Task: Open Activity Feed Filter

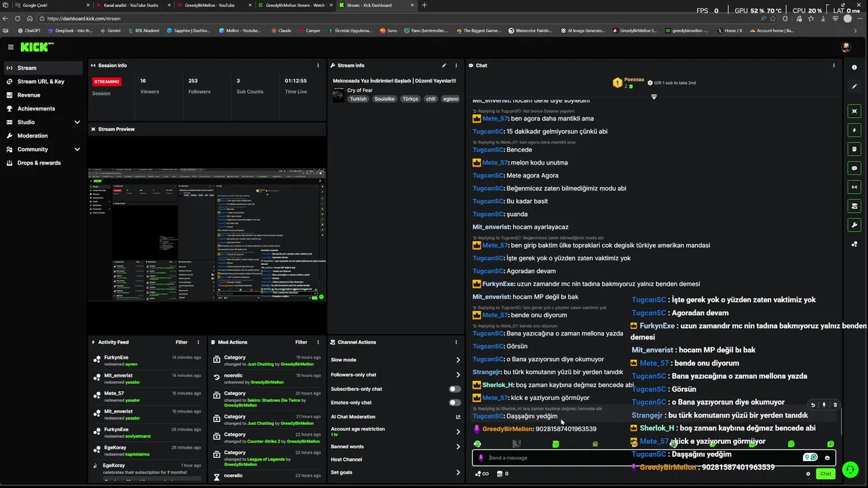Action: point(182,342)
